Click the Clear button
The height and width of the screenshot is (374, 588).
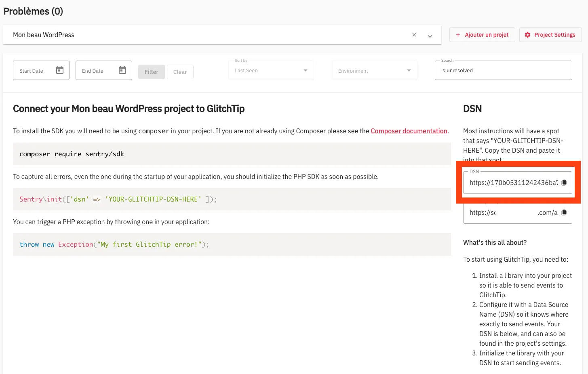[x=180, y=72]
